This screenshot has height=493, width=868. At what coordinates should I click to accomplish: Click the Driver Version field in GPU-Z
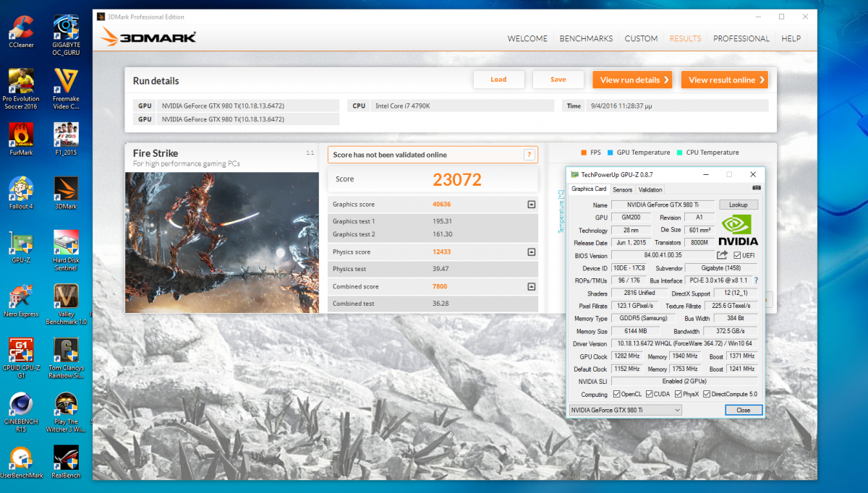pos(684,343)
